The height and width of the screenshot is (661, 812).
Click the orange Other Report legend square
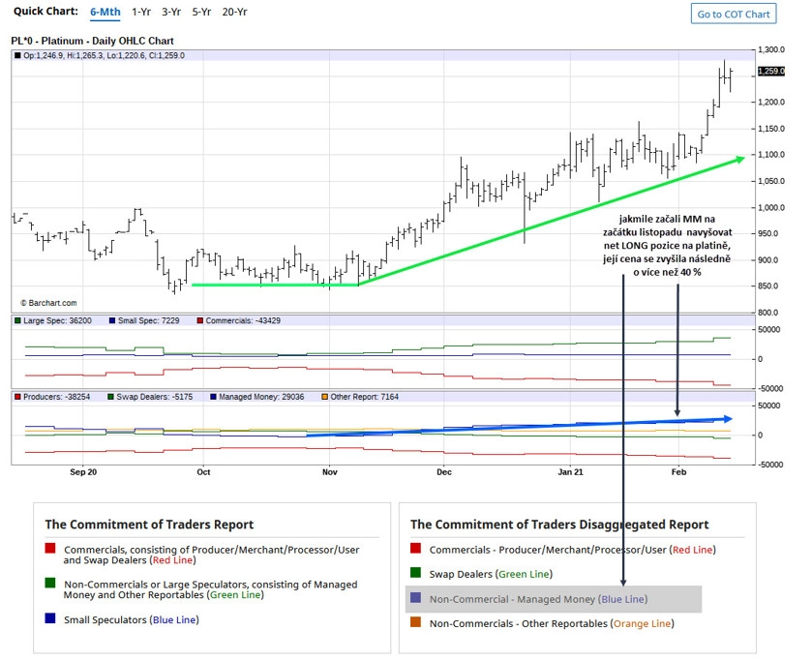tap(325, 397)
